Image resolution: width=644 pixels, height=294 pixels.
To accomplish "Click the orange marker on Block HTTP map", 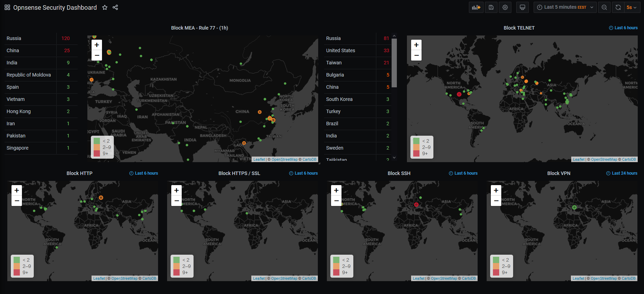I will click(101, 198).
